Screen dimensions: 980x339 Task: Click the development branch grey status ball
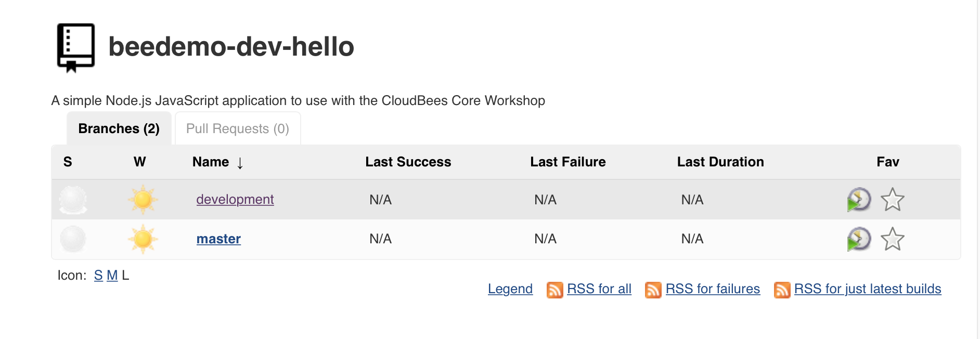tap(73, 200)
